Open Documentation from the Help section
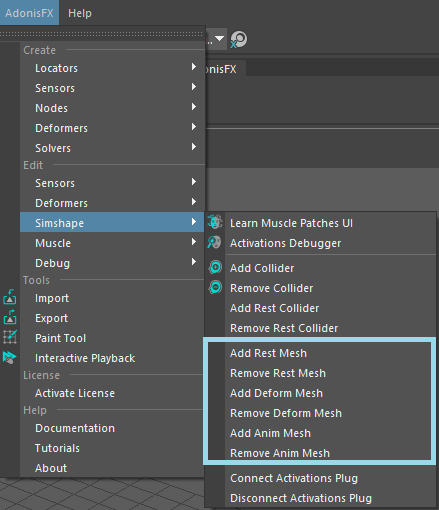This screenshot has width=439, height=510. point(112,428)
